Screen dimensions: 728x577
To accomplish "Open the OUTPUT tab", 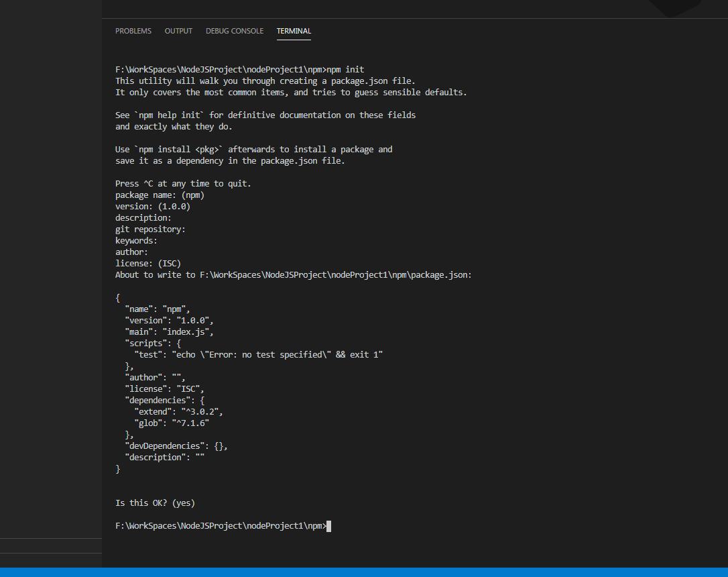I will point(178,31).
